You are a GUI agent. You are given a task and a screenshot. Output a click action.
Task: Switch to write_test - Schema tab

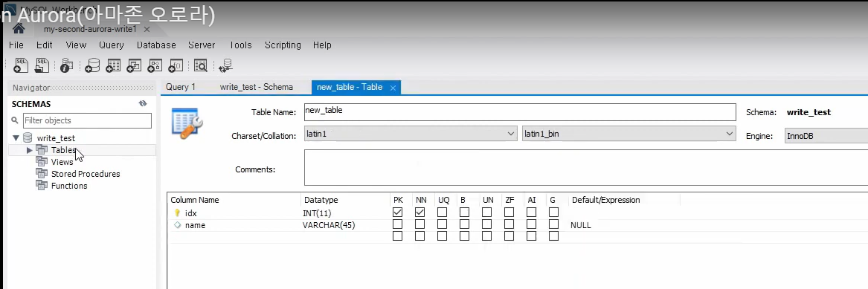(257, 87)
